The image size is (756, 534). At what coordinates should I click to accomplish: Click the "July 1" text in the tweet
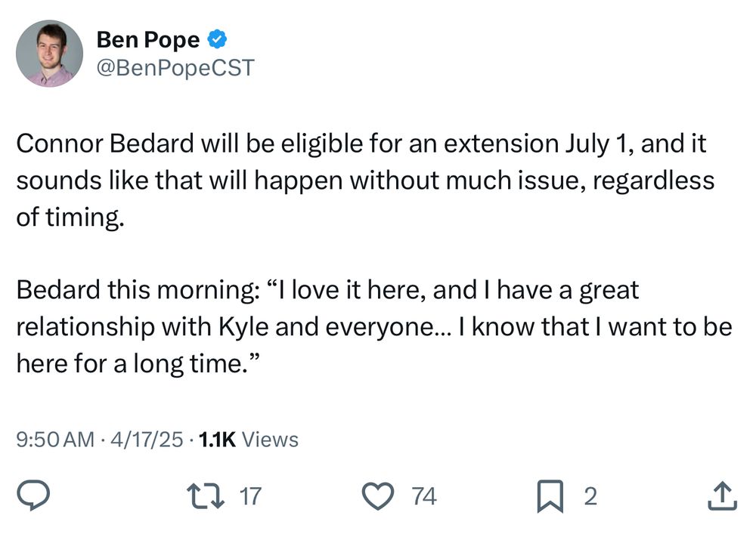pos(594,144)
